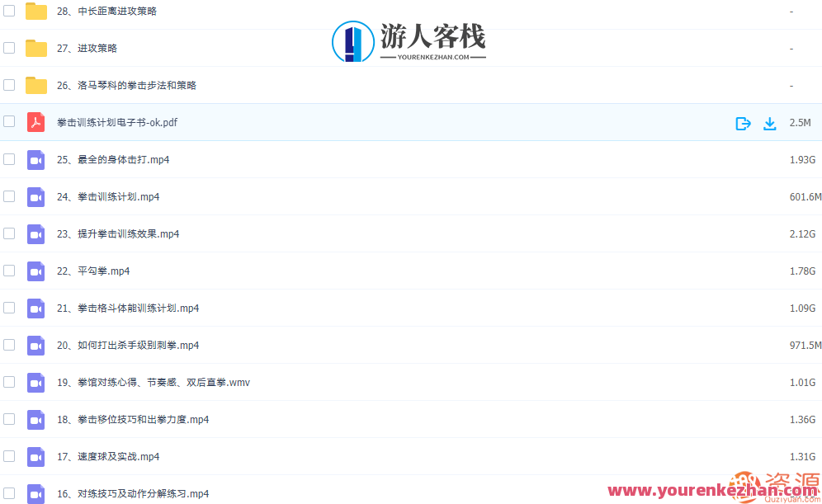Click the folder icon for 28、中长距离进攻策略
This screenshot has height=504, width=822.
[35, 11]
